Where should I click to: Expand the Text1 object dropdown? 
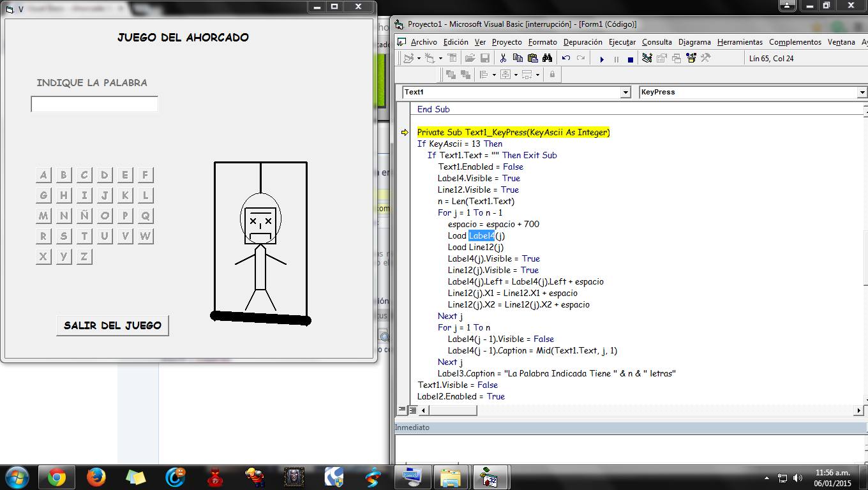click(625, 93)
